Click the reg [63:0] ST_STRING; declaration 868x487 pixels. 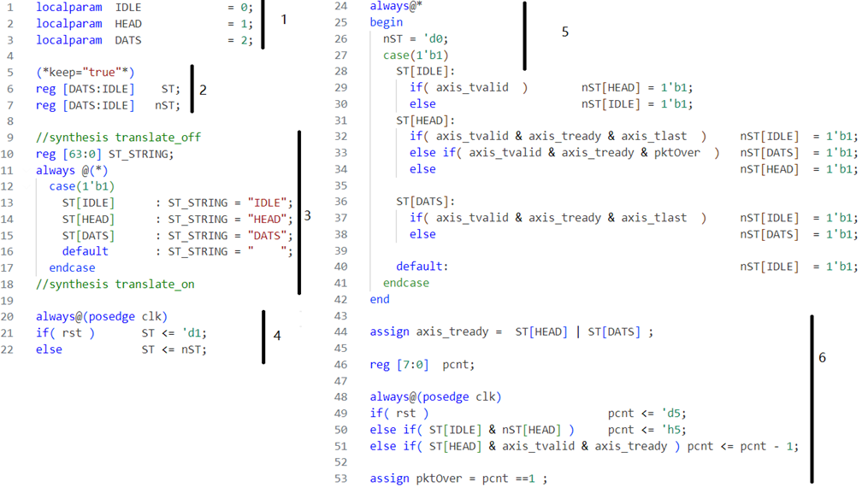coord(104,154)
